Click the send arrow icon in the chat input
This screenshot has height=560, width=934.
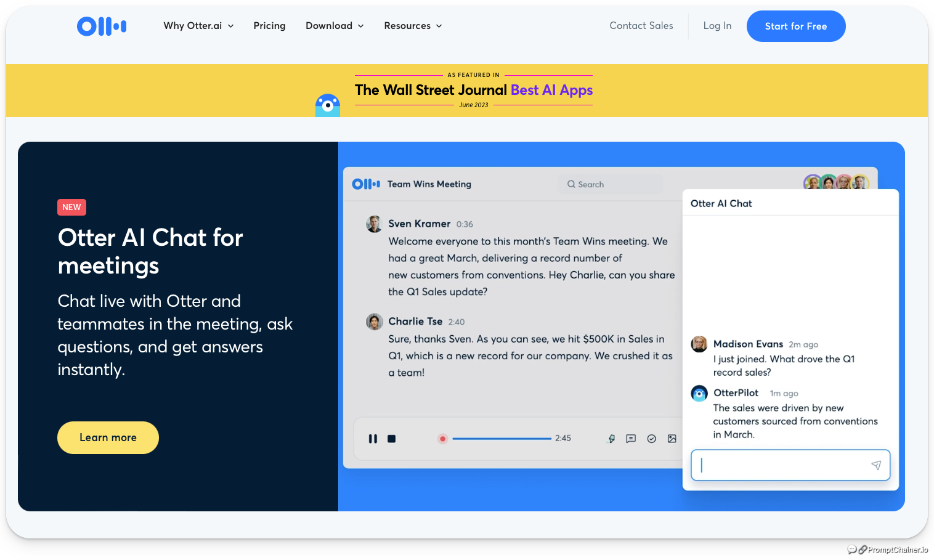coord(876,465)
